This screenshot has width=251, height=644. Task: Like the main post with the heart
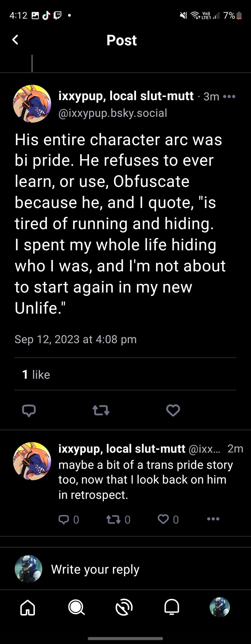tap(173, 410)
